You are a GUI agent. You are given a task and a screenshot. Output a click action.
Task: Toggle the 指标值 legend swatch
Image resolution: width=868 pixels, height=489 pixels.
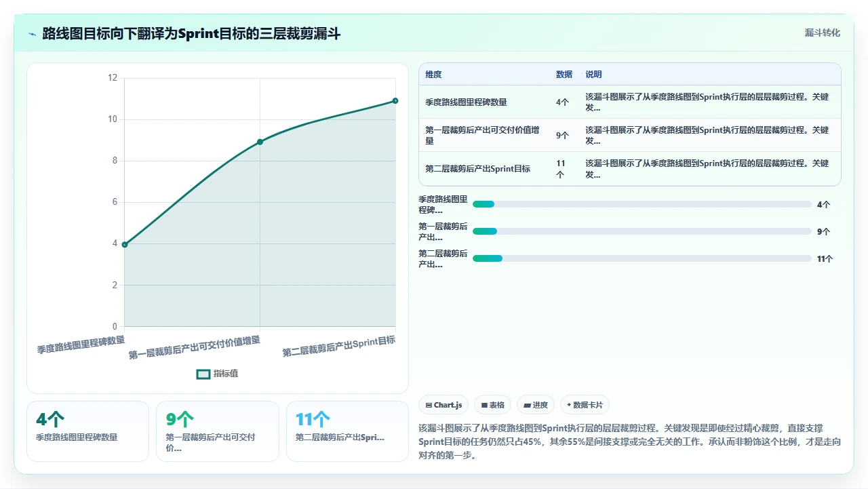[x=203, y=374]
